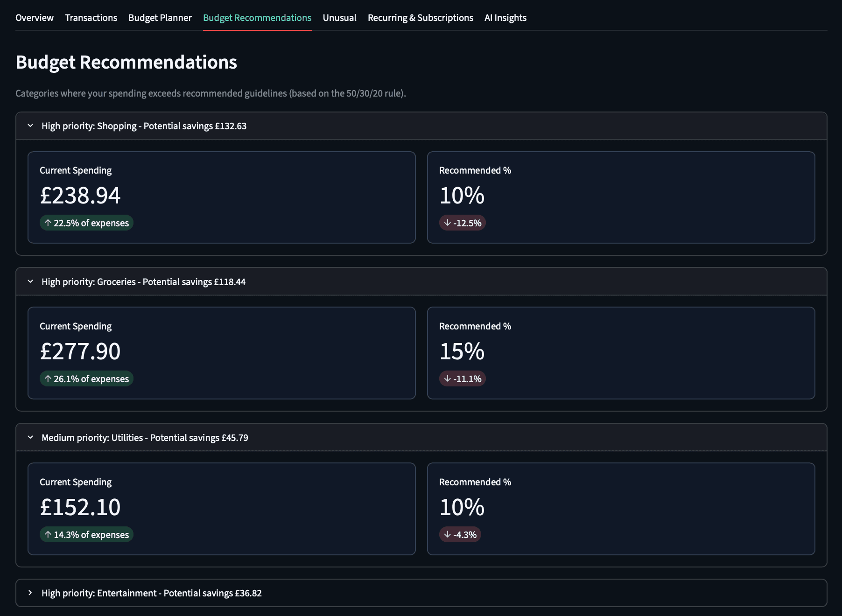Click the -11.1% delta badge
The width and height of the screenshot is (842, 616).
pyautogui.click(x=463, y=378)
